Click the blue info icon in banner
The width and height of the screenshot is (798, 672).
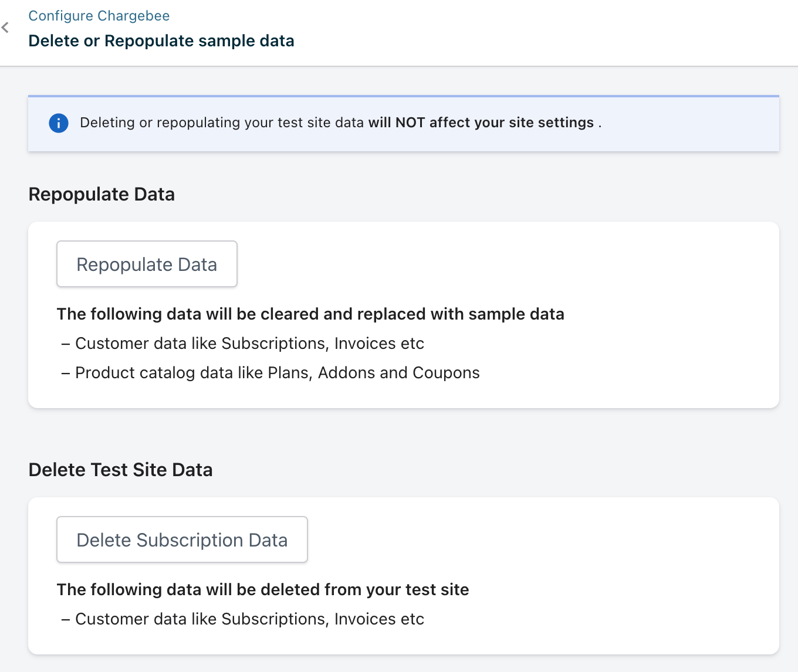point(59,123)
